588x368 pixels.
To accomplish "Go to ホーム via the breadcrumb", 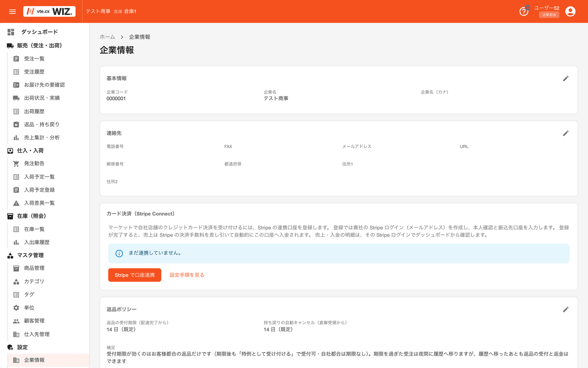I will (x=107, y=37).
